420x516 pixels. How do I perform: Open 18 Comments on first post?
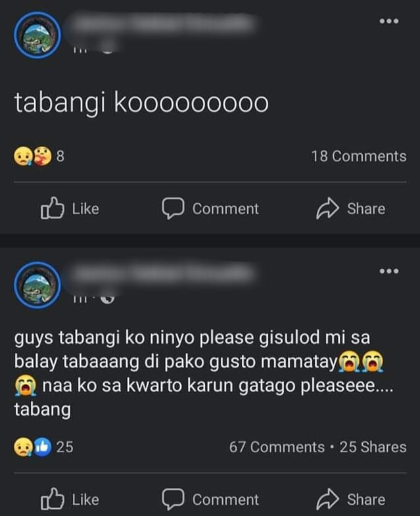359,156
